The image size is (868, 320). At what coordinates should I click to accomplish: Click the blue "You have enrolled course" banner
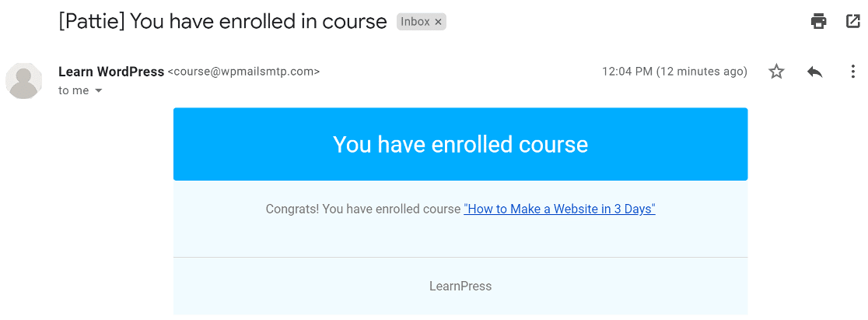(460, 144)
